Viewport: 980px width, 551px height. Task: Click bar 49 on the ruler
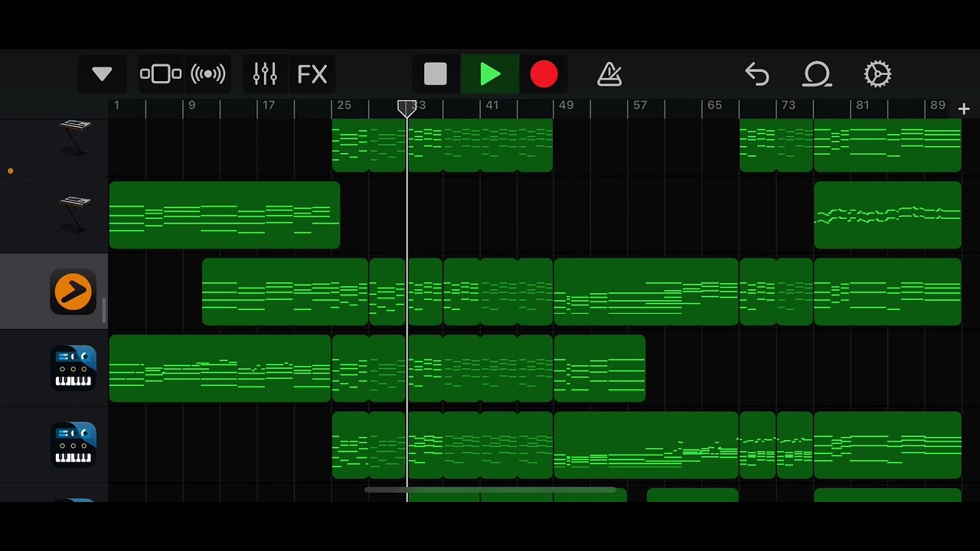click(566, 105)
